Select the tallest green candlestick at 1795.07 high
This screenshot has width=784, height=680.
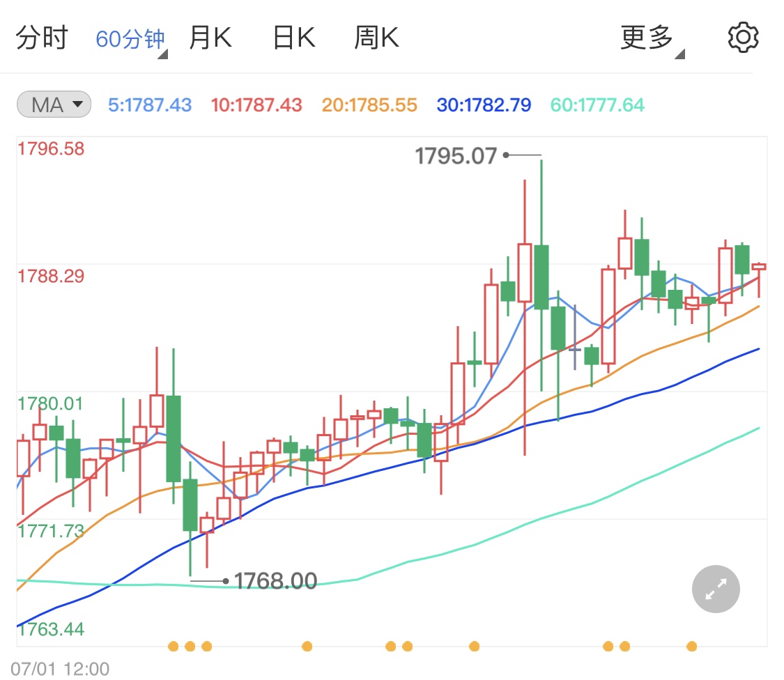tap(541, 277)
